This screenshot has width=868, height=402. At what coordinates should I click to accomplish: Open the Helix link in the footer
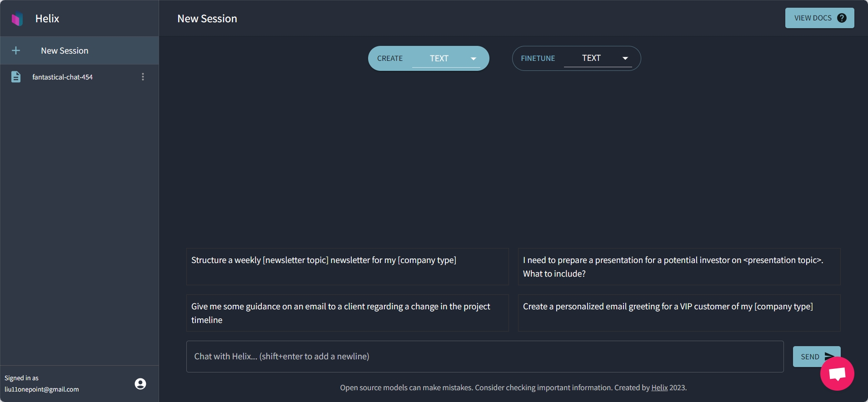(659, 387)
